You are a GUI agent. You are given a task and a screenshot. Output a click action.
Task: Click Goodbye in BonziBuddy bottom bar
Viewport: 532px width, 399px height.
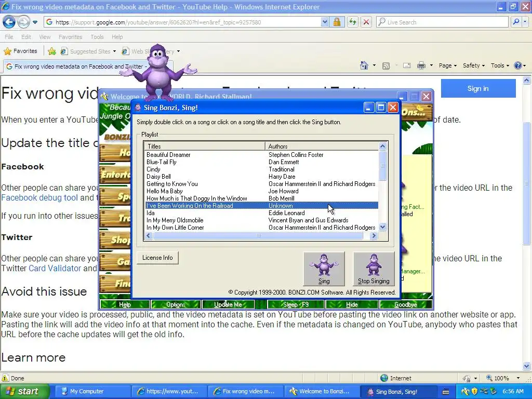405,304
